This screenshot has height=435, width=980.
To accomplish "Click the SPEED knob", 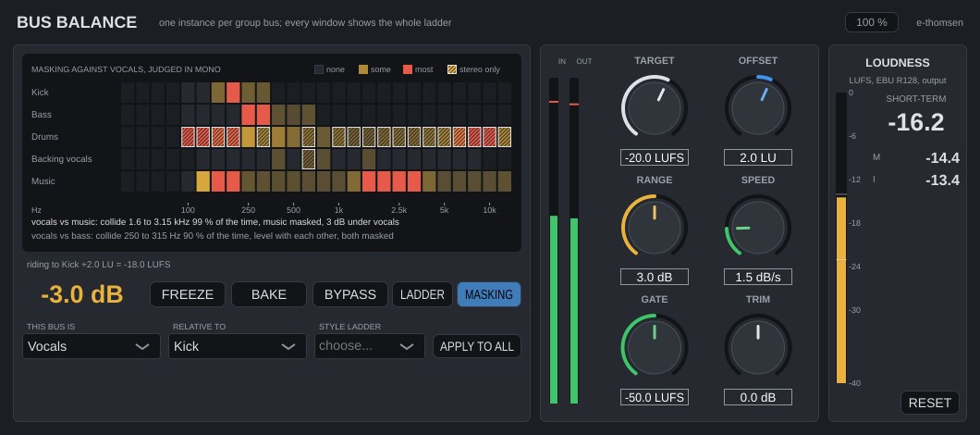I will pos(758,226).
